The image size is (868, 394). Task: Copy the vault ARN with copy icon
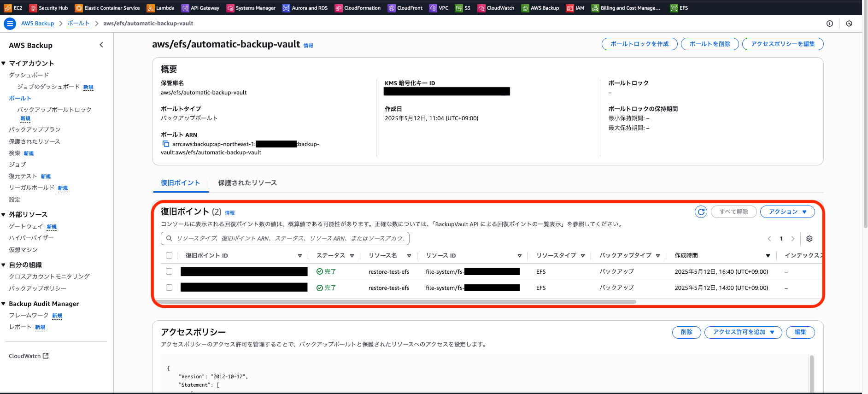[166, 144]
